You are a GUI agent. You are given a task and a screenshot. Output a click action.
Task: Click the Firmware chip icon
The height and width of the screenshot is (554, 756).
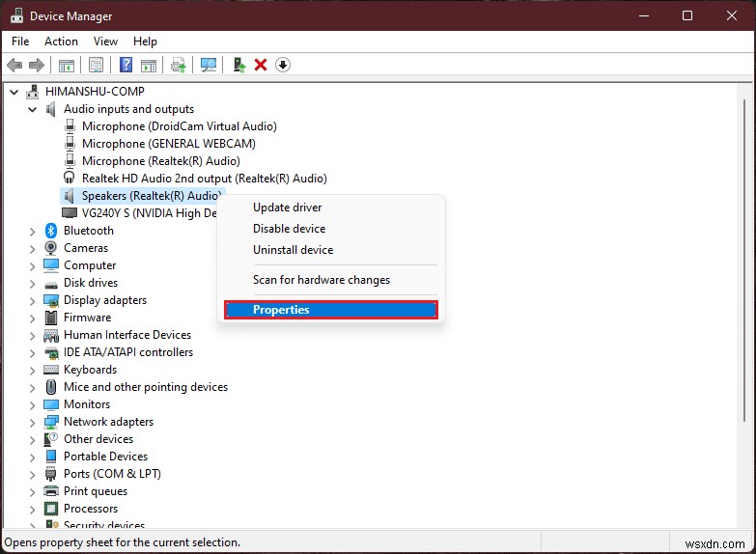click(51, 318)
